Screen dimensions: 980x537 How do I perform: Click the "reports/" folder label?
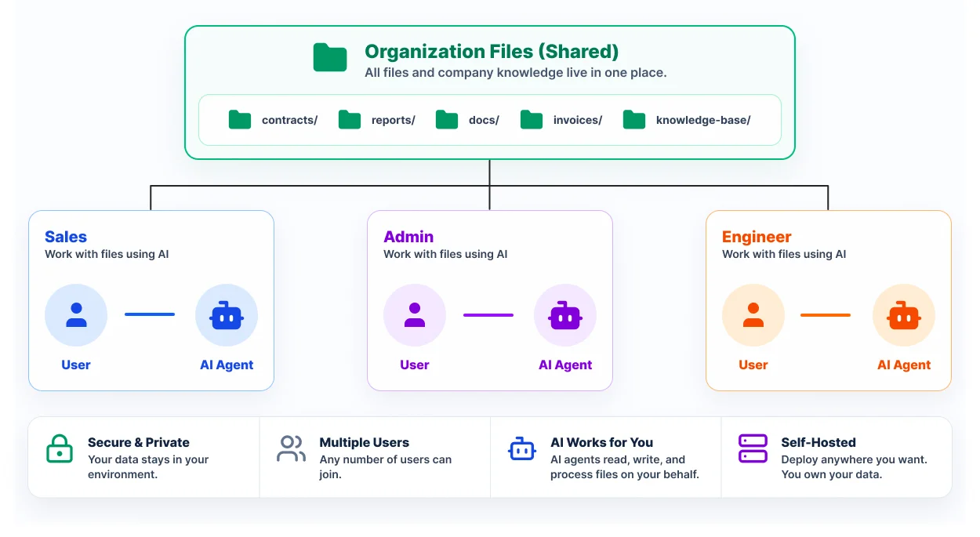pos(394,120)
